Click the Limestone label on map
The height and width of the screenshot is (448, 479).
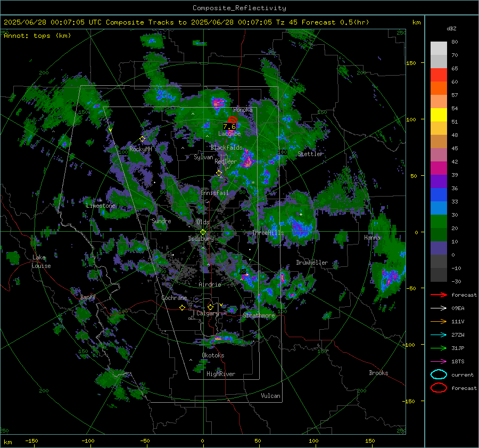101,206
